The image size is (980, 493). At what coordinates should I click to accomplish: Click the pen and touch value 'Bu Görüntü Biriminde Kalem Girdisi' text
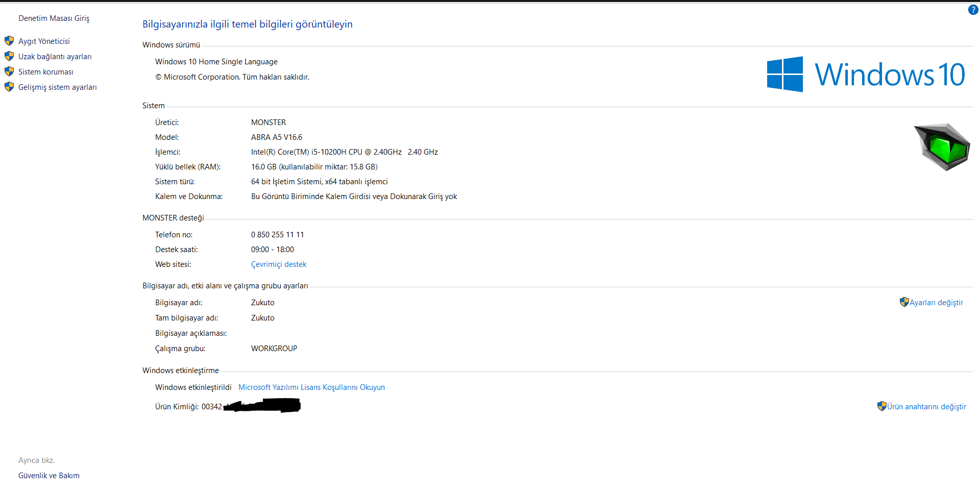(311, 196)
